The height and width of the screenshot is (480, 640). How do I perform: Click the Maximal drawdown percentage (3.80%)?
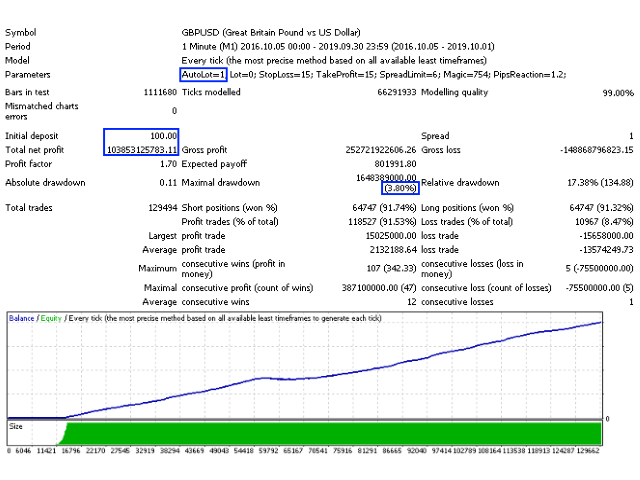400,188
